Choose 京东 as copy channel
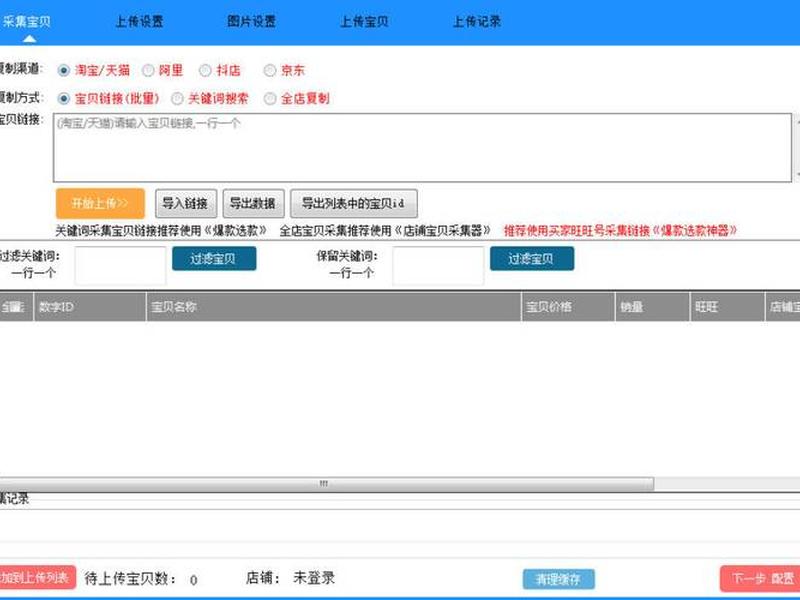 tap(270, 70)
